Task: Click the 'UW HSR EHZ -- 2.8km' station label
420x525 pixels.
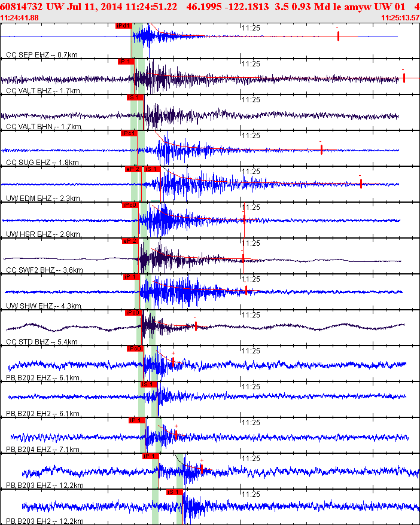Action: [x=43, y=234]
